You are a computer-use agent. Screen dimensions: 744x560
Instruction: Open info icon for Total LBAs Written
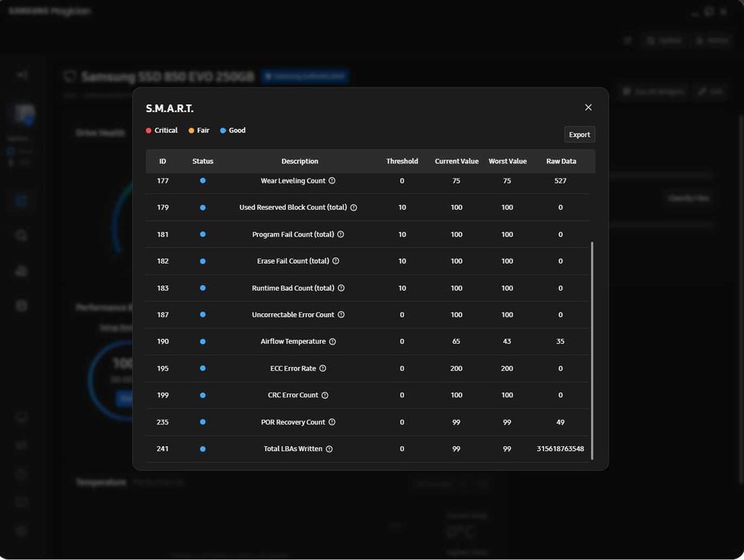[x=329, y=449]
